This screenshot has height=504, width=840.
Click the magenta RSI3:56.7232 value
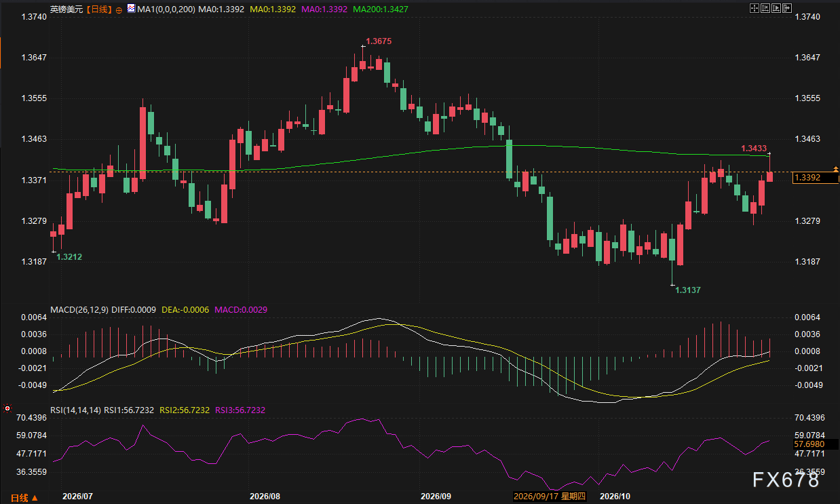240,410
